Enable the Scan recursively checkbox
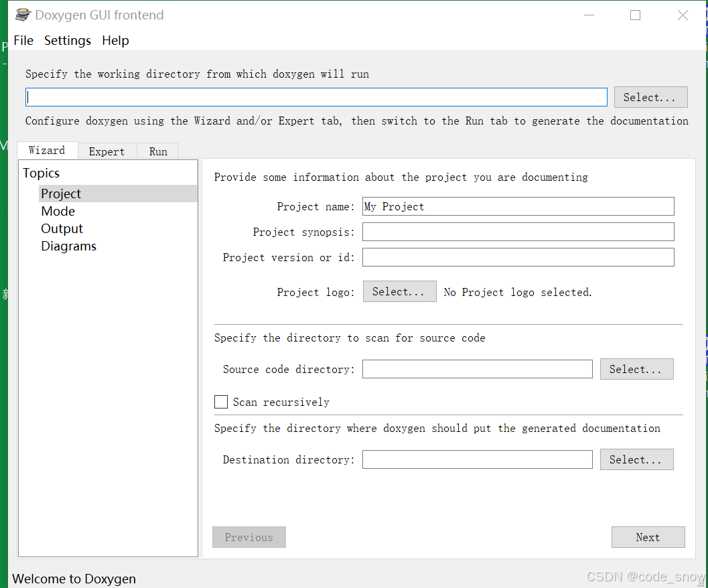The width and height of the screenshot is (708, 588). point(221,402)
